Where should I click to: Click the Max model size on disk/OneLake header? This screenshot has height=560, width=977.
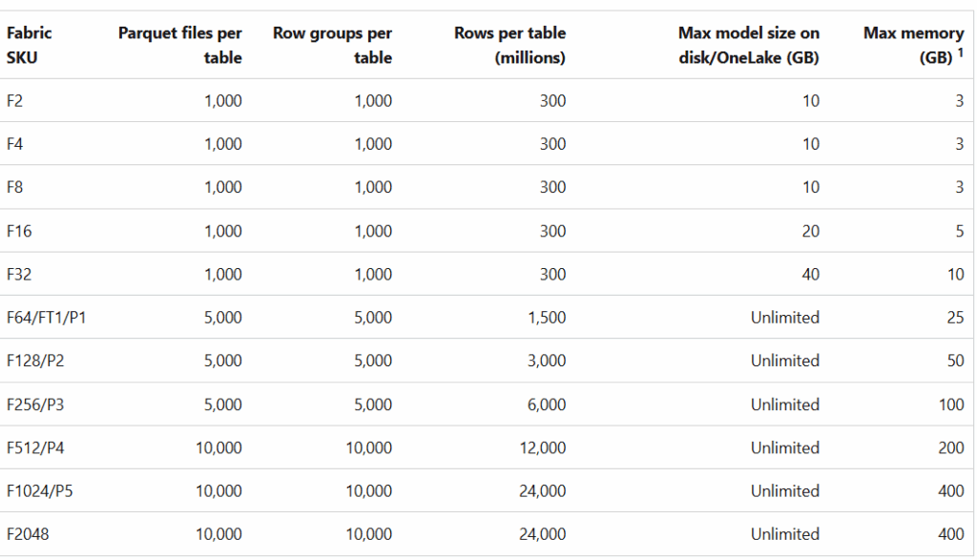coord(748,45)
